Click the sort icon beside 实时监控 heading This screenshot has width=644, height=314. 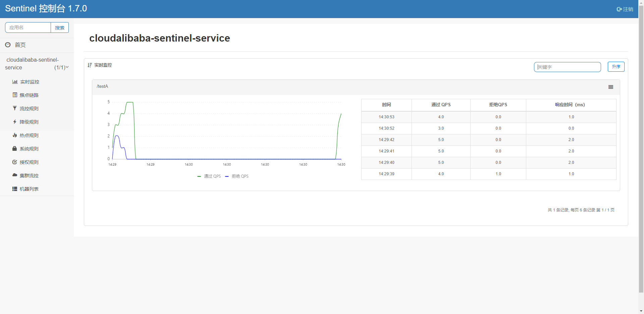[90, 65]
